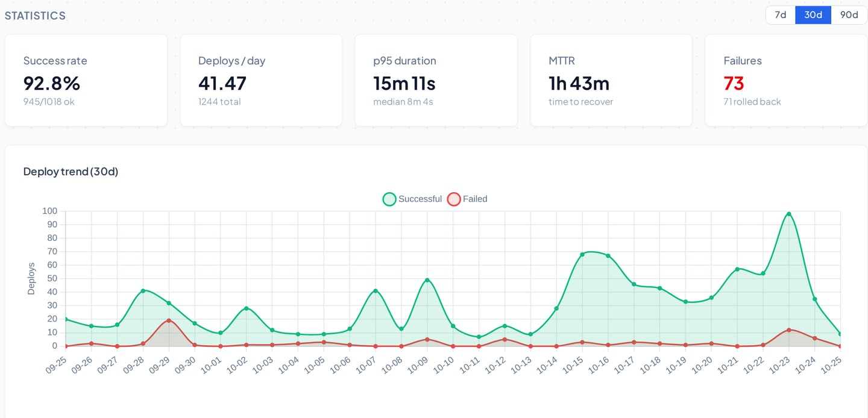Click the STATISTICS section heading
868x418 pixels.
(35, 16)
